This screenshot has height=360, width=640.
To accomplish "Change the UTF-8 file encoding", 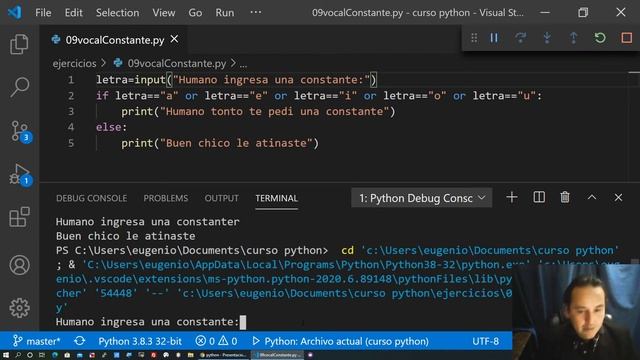I will pos(486,341).
